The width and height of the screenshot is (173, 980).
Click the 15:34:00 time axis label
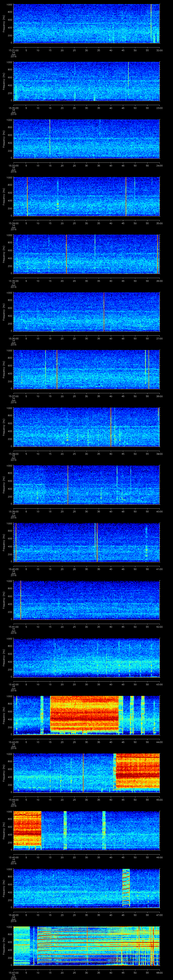(13, 223)
